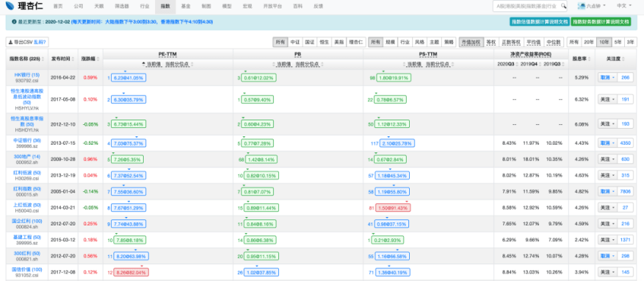Viewport: 644px width, 281px height.
Task: Open 关注 dropdown in 基建工程 row
Action: point(608,239)
